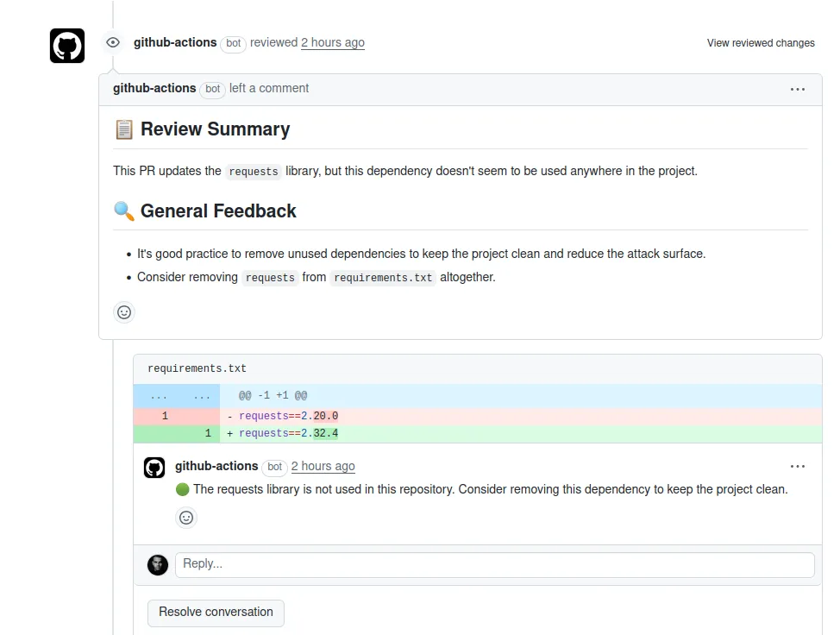Select added line requests==2.32.4
Image resolution: width=840 pixels, height=635 pixels.
click(478, 433)
